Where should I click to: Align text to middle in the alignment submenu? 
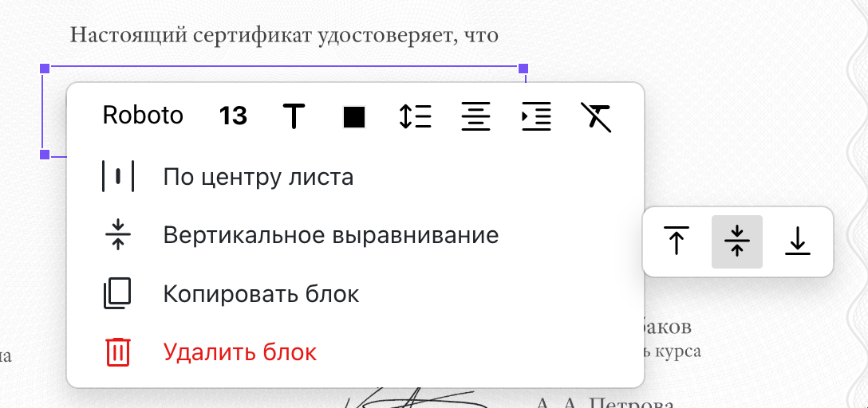point(737,241)
